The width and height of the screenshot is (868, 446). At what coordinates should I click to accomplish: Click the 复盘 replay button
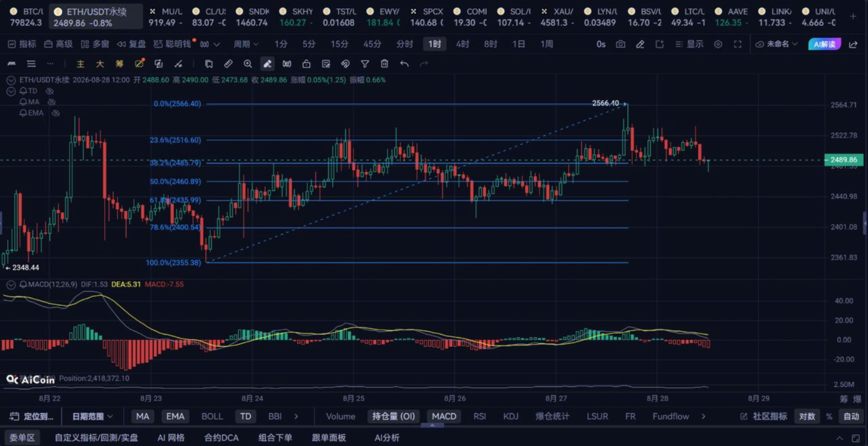pyautogui.click(x=131, y=44)
